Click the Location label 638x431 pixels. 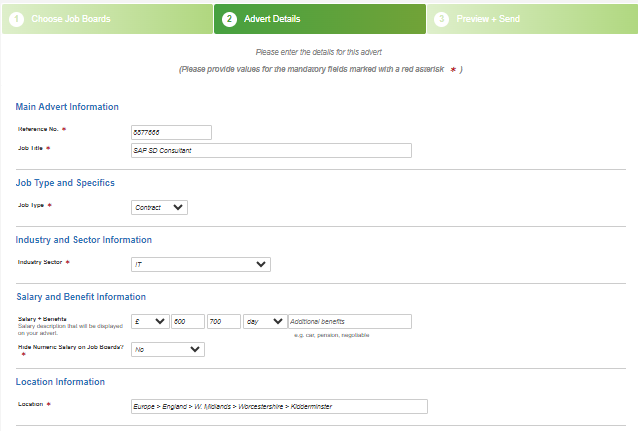(x=31, y=404)
